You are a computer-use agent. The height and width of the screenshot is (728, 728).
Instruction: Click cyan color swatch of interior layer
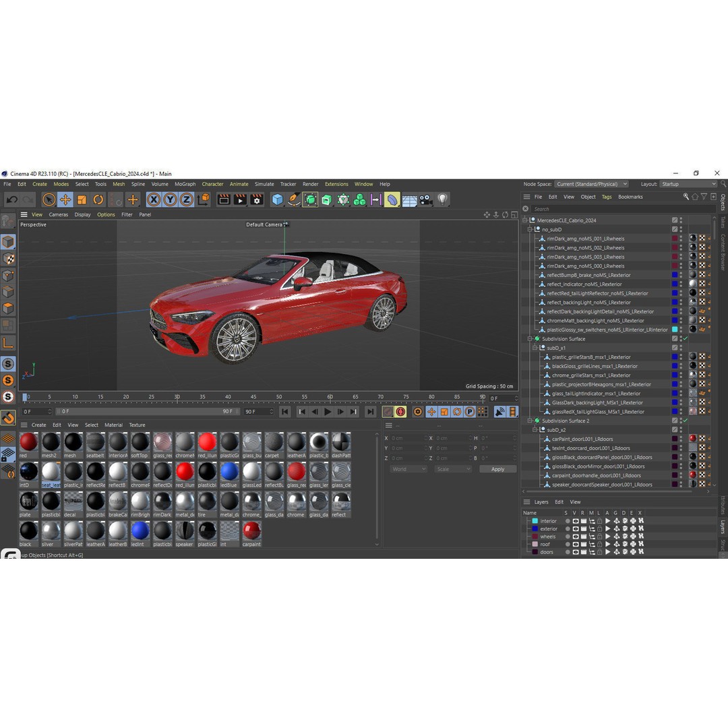tap(535, 521)
